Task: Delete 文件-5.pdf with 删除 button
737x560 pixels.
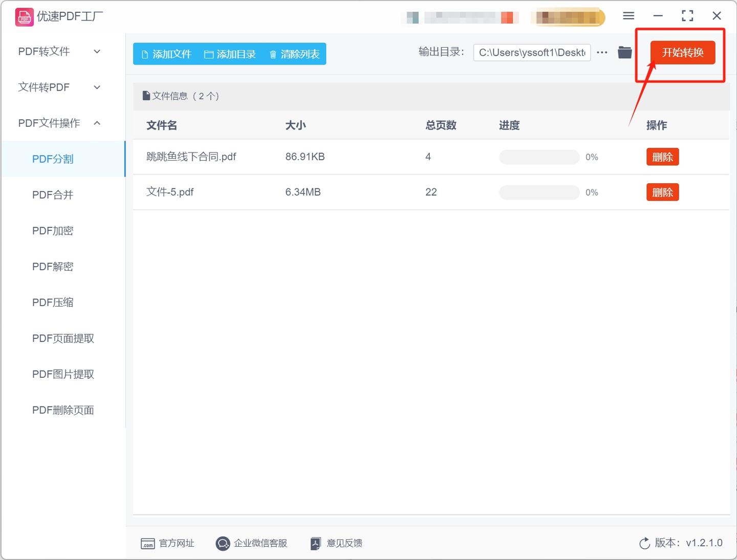Action: 662,192
